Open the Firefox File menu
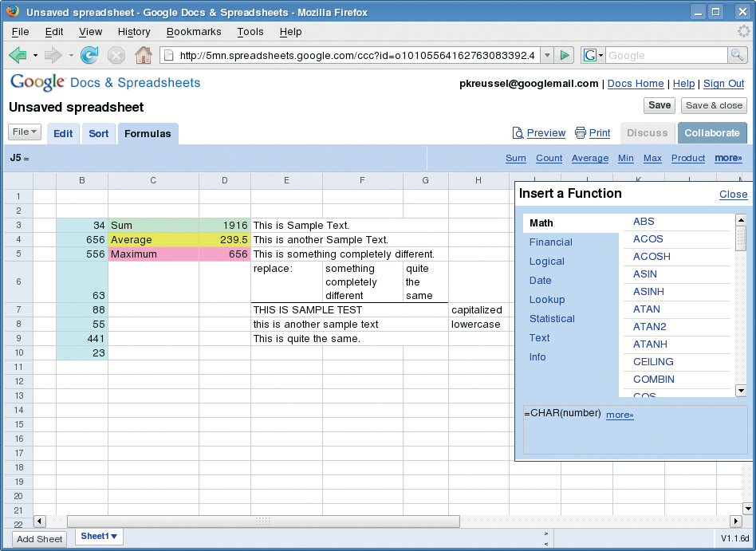 coord(20,32)
